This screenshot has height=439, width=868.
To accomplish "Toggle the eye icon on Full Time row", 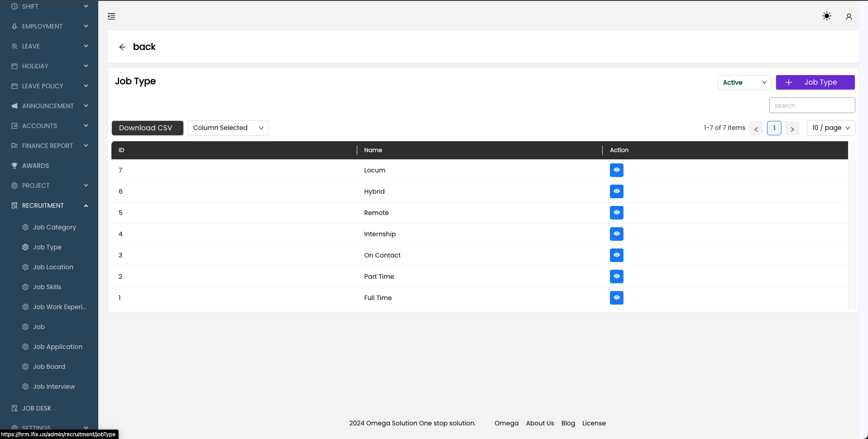I will (616, 297).
